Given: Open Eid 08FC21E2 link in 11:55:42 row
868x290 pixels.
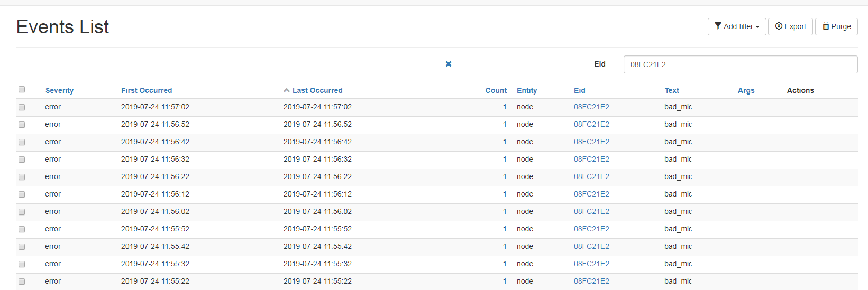Looking at the screenshot, I should pos(591,246).
